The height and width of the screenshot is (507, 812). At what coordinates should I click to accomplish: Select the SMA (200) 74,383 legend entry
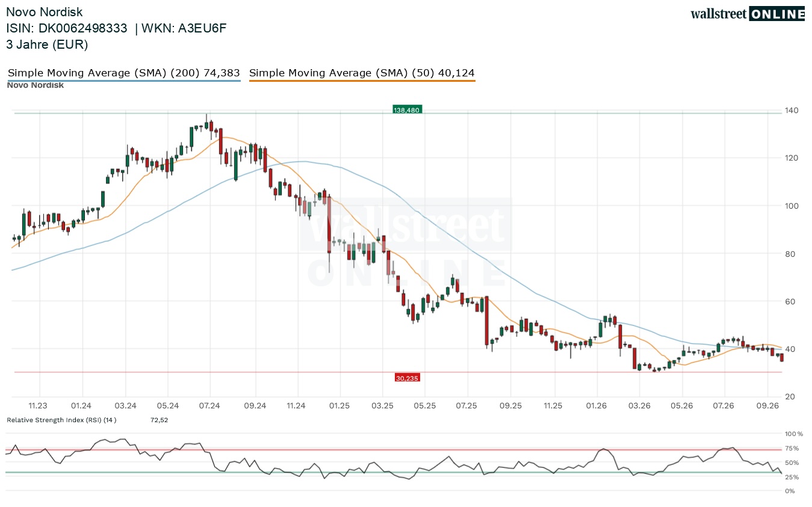(124, 73)
